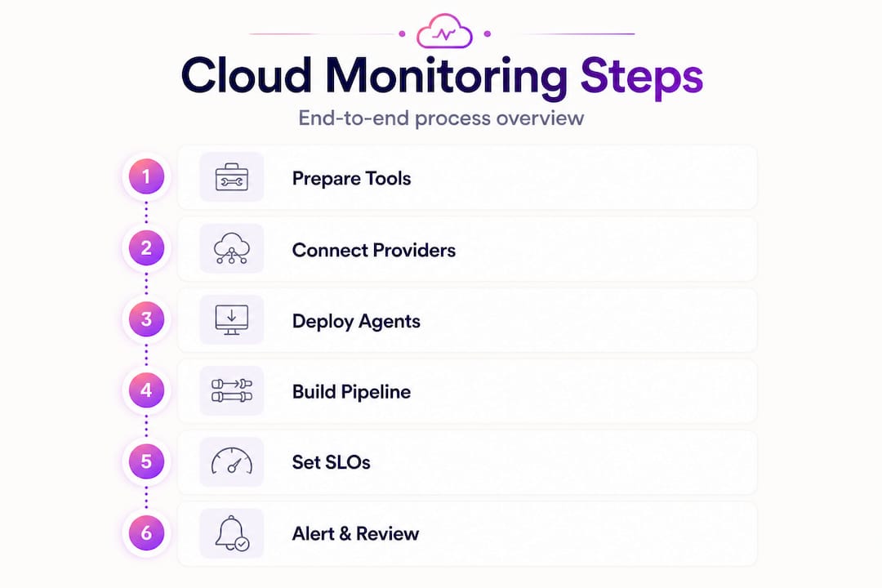The height and width of the screenshot is (588, 882).
Task: Click the step 3 numbered circle
Action: tap(146, 319)
